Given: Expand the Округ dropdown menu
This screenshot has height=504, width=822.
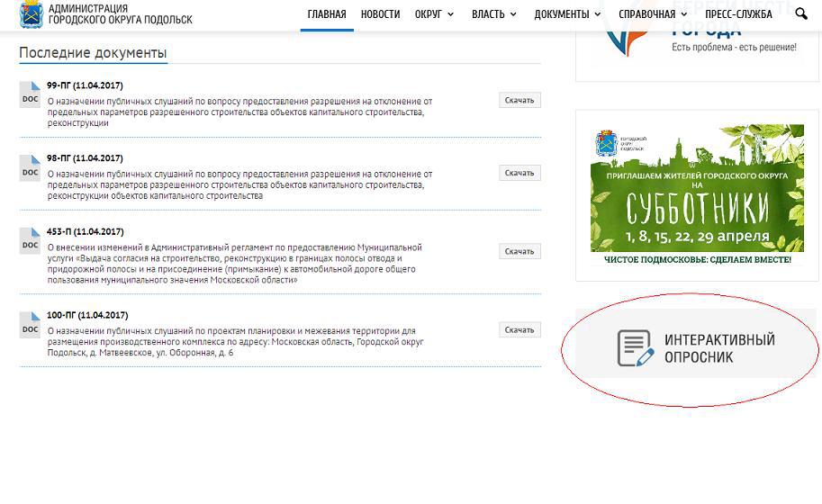Looking at the screenshot, I should point(434,14).
